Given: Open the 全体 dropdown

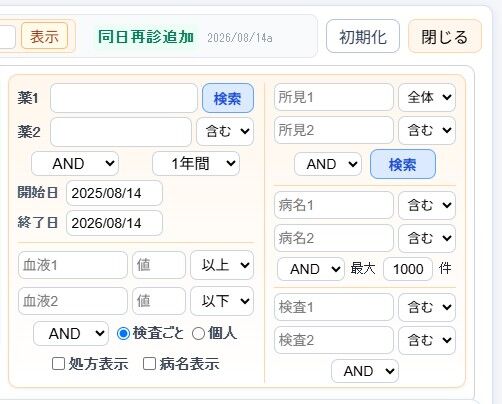Looking at the screenshot, I should point(427,97).
